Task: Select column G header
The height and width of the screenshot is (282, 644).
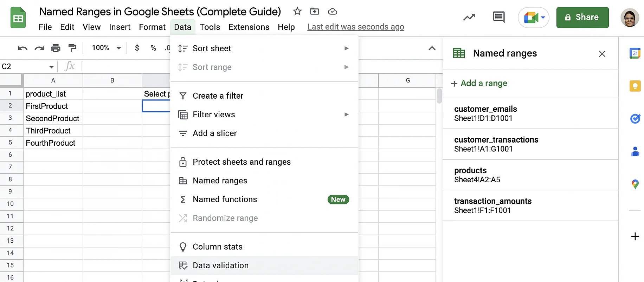Action: point(408,80)
